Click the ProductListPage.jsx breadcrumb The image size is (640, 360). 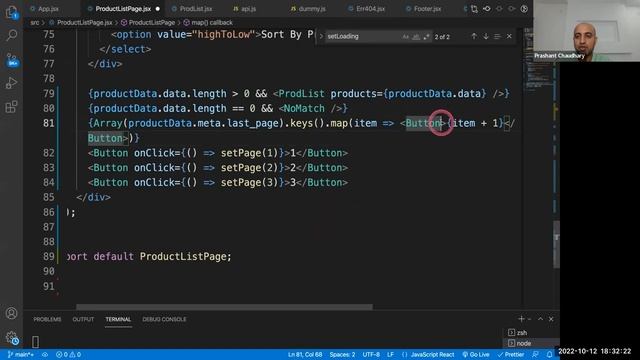pos(84,22)
